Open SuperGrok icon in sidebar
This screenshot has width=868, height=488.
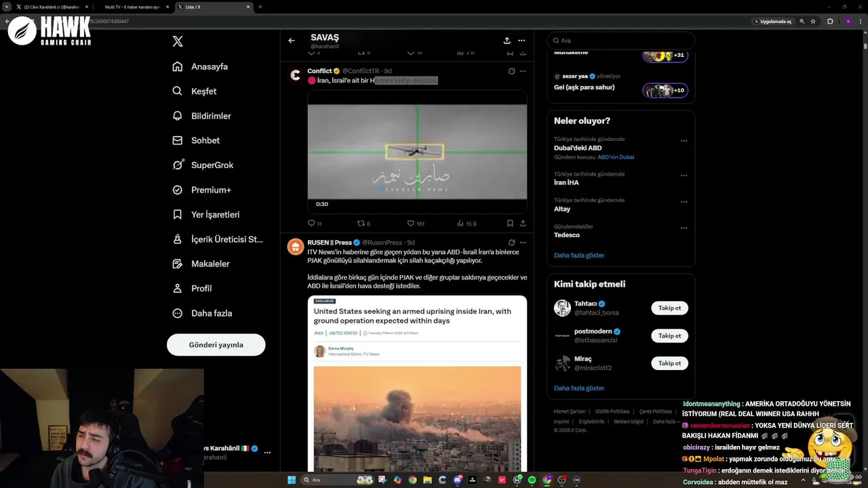(x=178, y=165)
